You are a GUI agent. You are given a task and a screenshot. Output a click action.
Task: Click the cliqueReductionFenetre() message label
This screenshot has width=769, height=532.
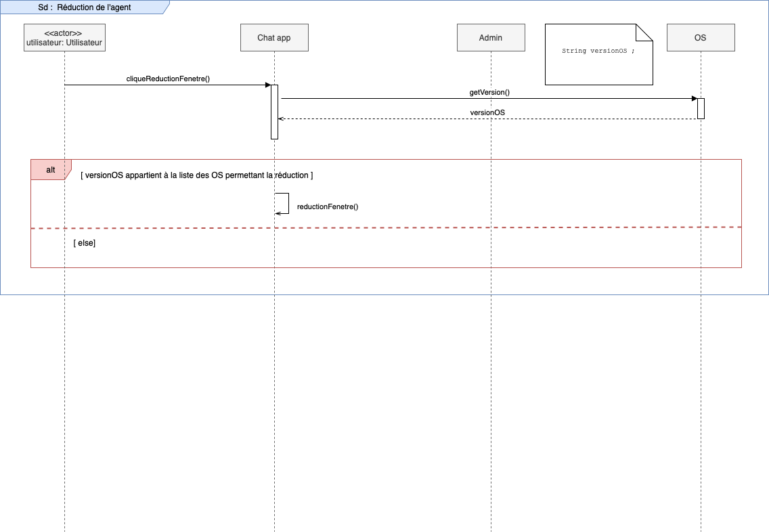coord(168,79)
